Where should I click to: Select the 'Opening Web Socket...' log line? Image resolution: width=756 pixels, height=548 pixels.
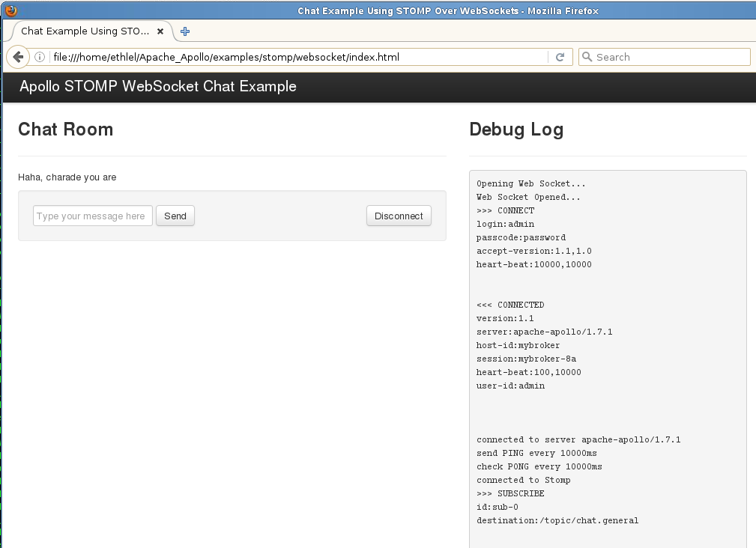point(530,183)
